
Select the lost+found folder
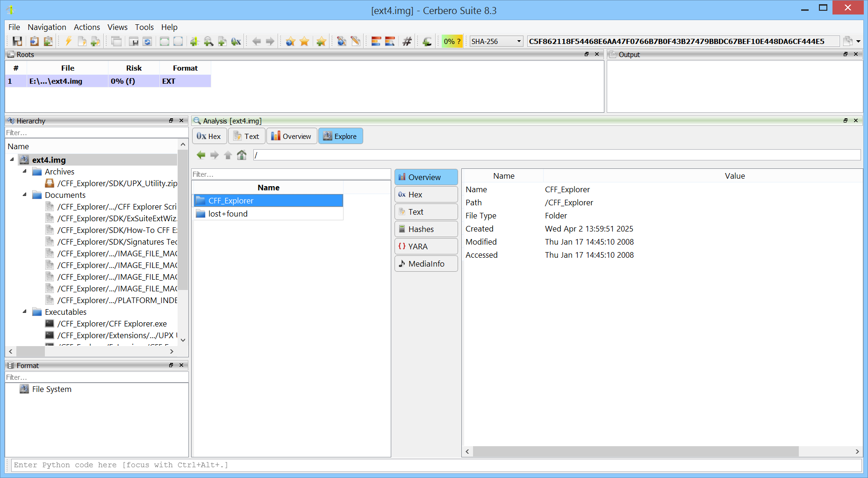[x=268, y=214]
